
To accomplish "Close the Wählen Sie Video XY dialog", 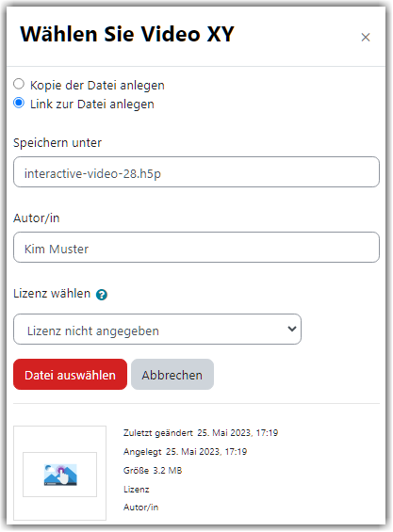I will [366, 37].
